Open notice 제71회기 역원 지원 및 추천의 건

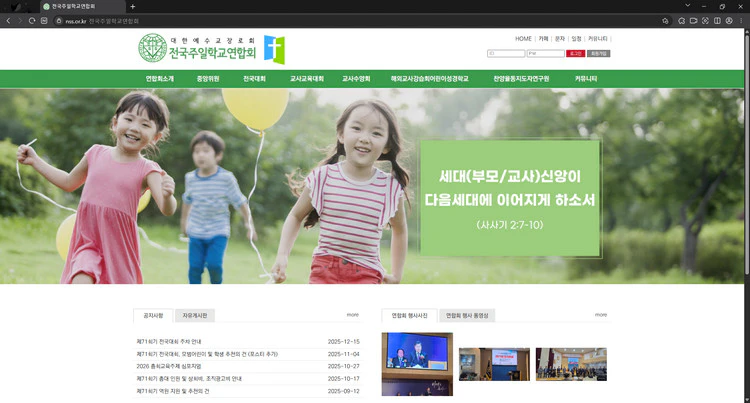(x=173, y=392)
